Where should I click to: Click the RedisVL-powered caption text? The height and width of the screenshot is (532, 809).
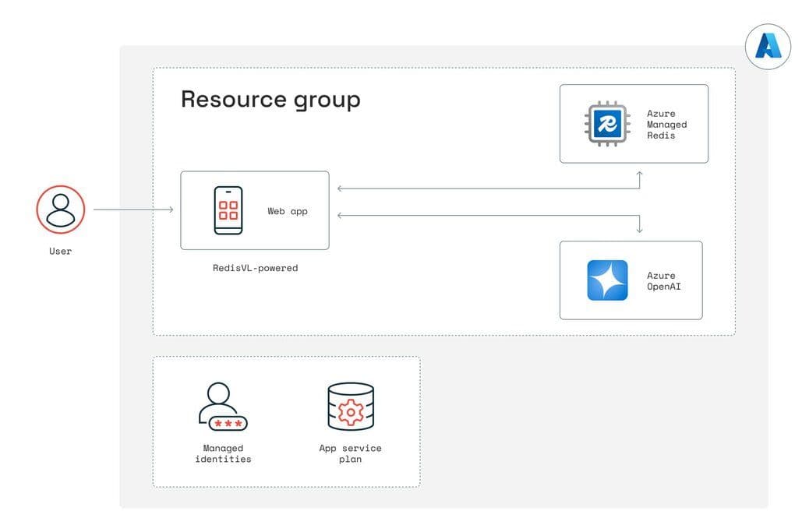coord(255,267)
